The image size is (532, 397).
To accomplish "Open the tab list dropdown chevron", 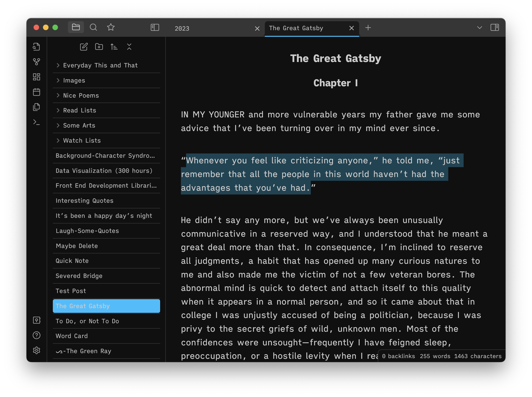I will (x=479, y=28).
